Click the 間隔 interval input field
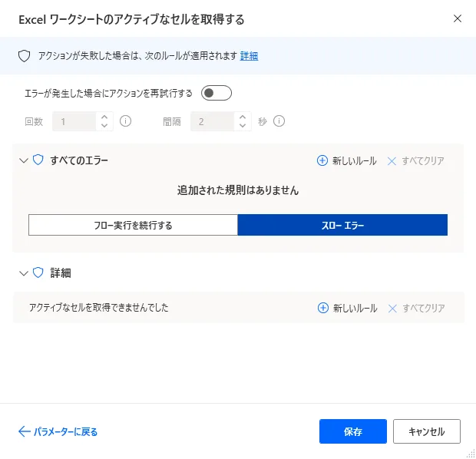This screenshot has width=476, height=459. pos(213,121)
